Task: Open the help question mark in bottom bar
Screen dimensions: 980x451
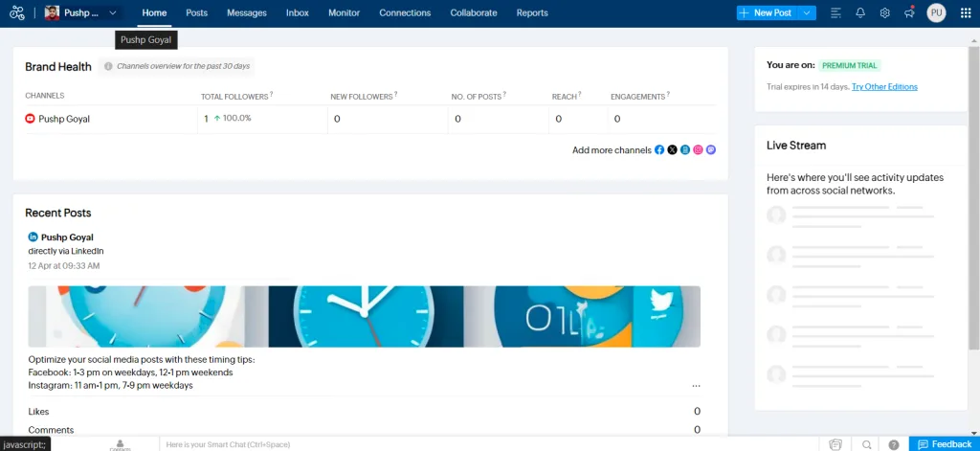Action: coord(894,444)
